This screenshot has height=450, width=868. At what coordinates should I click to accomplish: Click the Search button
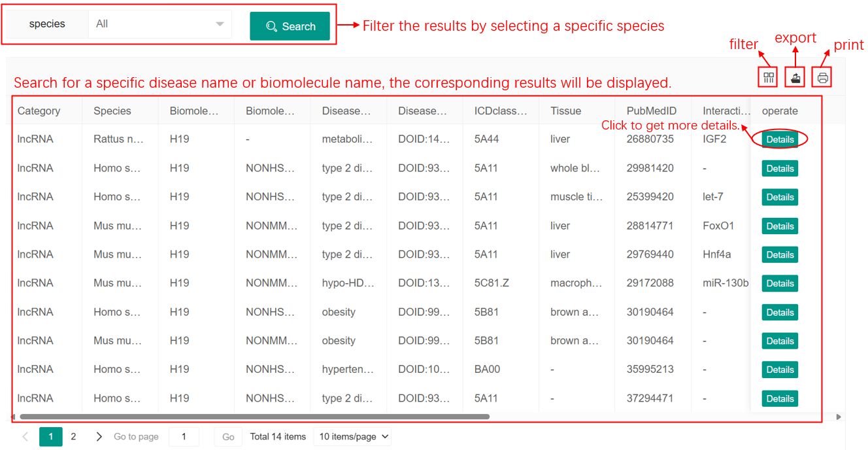pyautogui.click(x=290, y=26)
